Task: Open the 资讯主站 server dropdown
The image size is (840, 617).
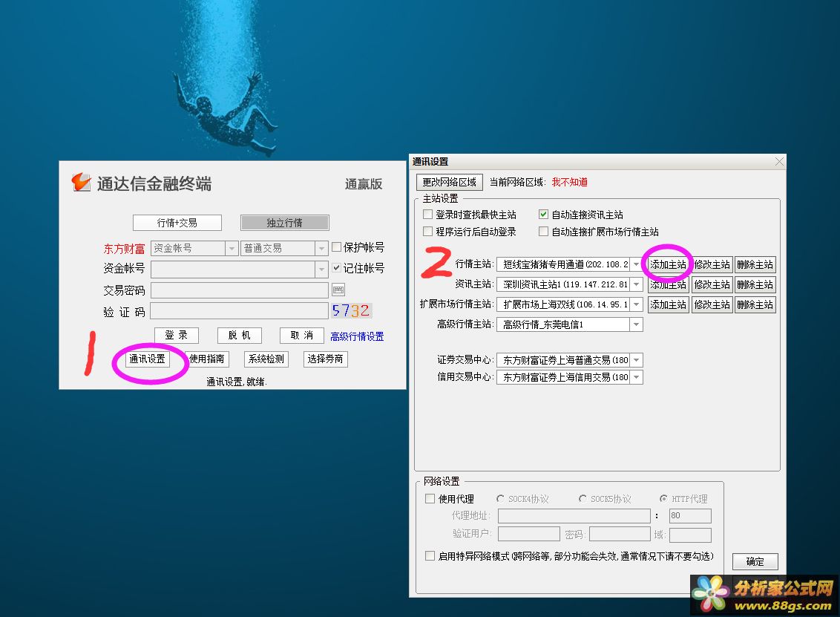Action: [x=636, y=284]
